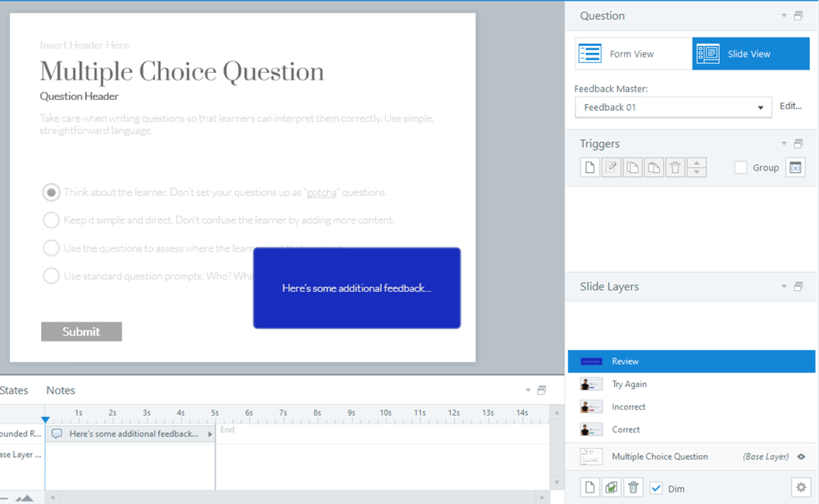This screenshot has height=504, width=819.
Task: Expand timeline object arrow for feedback text
Action: (x=210, y=434)
